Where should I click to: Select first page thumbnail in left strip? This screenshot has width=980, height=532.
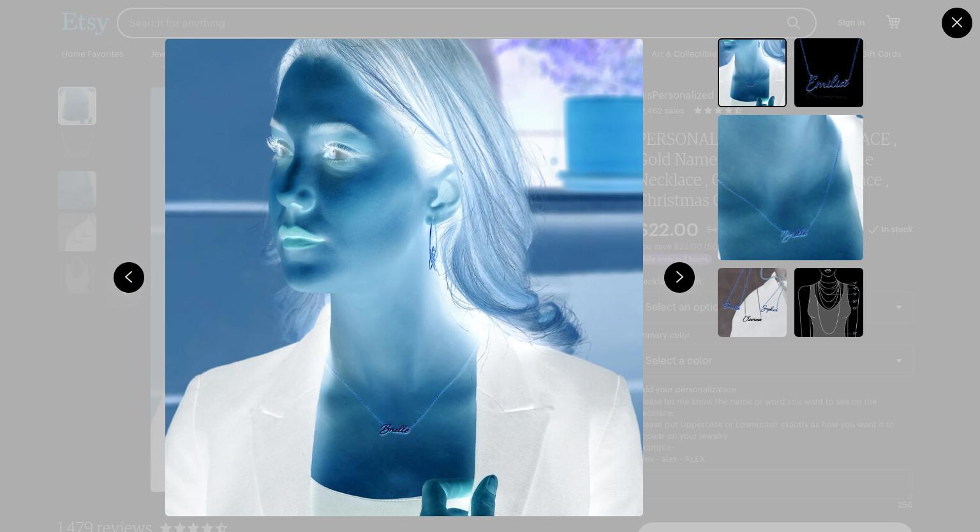click(77, 106)
